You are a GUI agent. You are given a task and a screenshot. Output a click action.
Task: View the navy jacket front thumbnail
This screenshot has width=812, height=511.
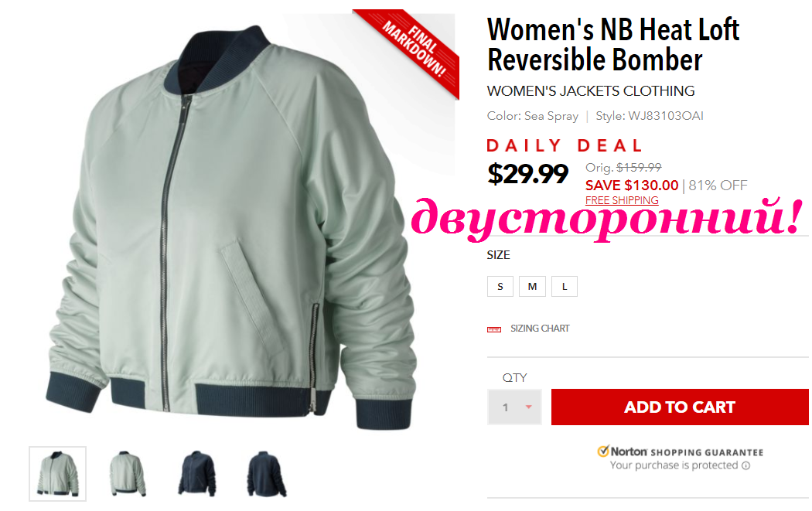pos(196,474)
